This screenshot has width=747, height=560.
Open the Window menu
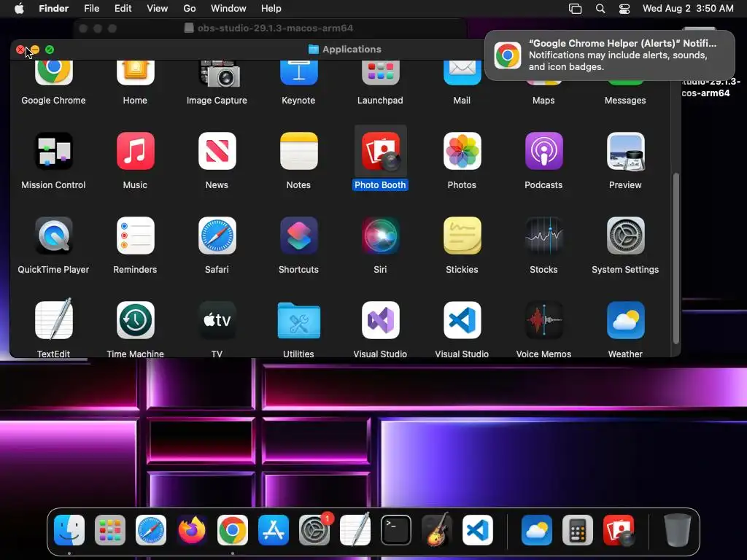pyautogui.click(x=228, y=9)
